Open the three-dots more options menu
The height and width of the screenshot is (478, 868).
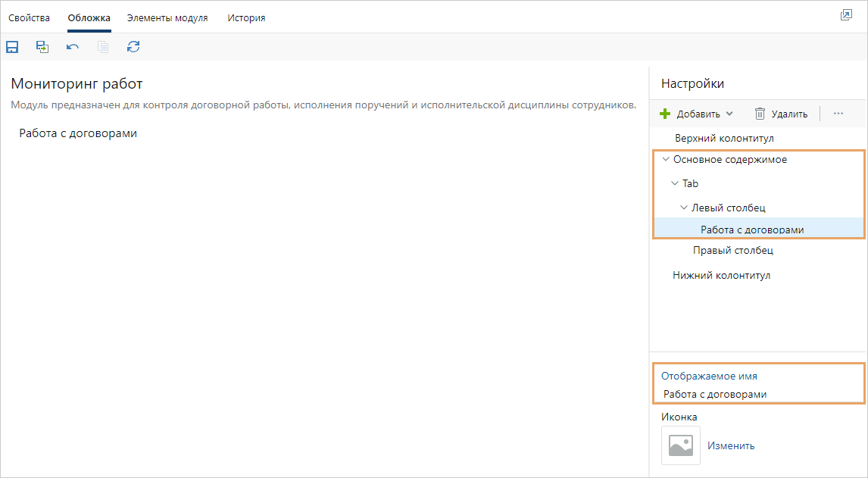(x=838, y=114)
